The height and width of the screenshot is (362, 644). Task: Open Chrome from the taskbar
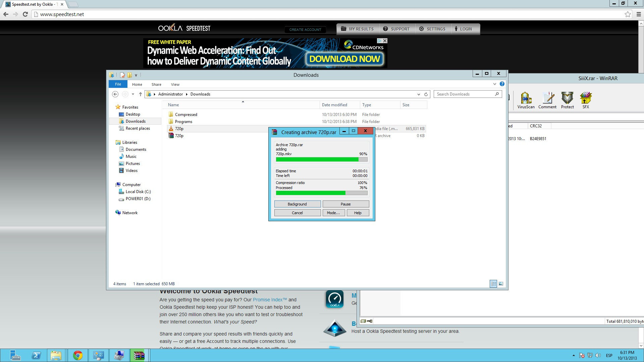coord(77,355)
